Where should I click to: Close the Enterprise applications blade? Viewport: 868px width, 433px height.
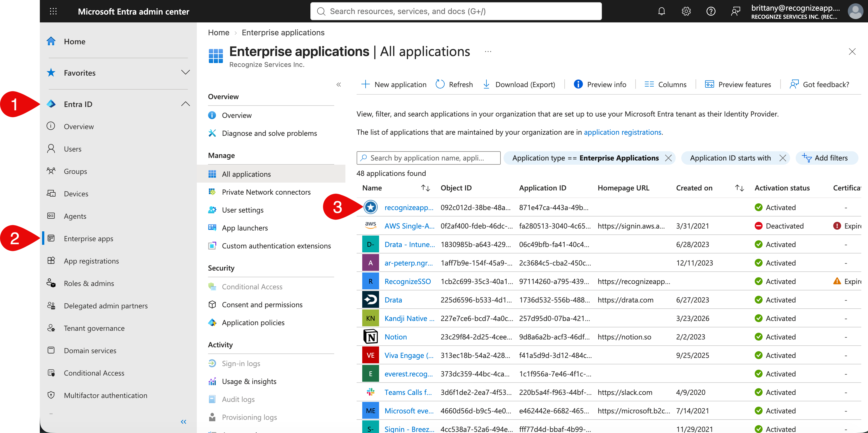click(x=852, y=52)
